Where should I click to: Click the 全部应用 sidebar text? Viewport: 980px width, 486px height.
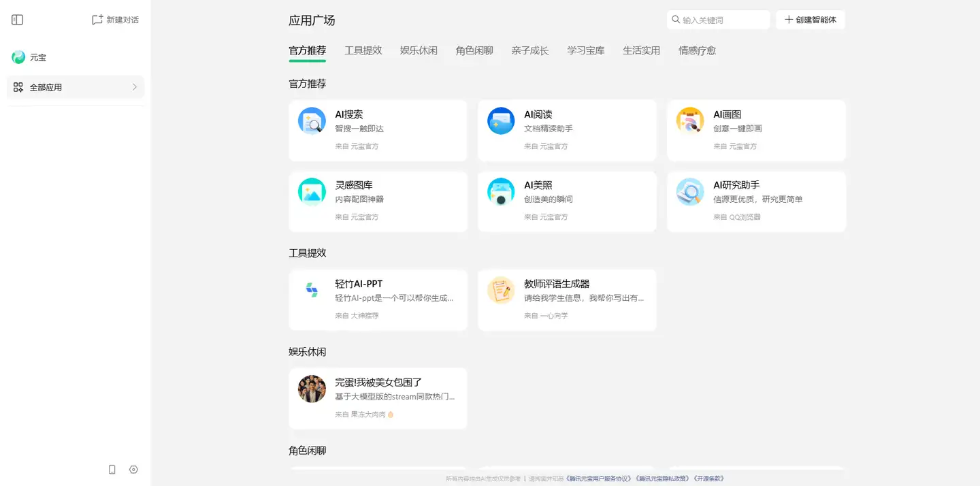46,87
